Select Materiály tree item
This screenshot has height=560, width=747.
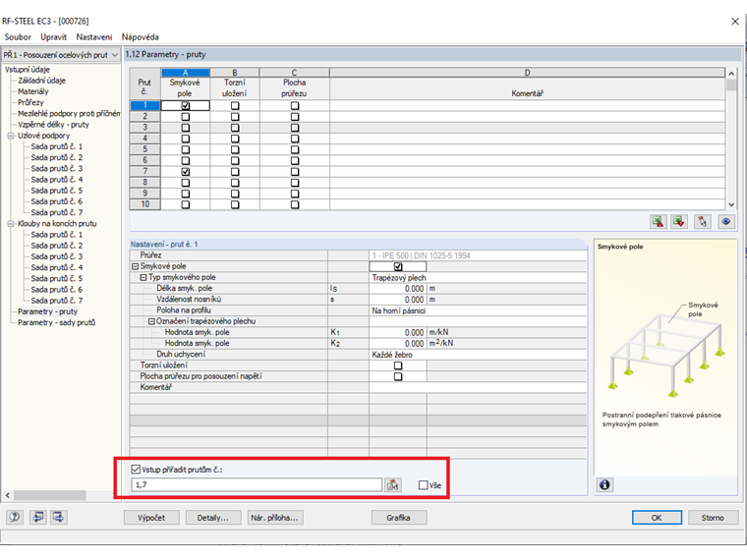pos(32,91)
